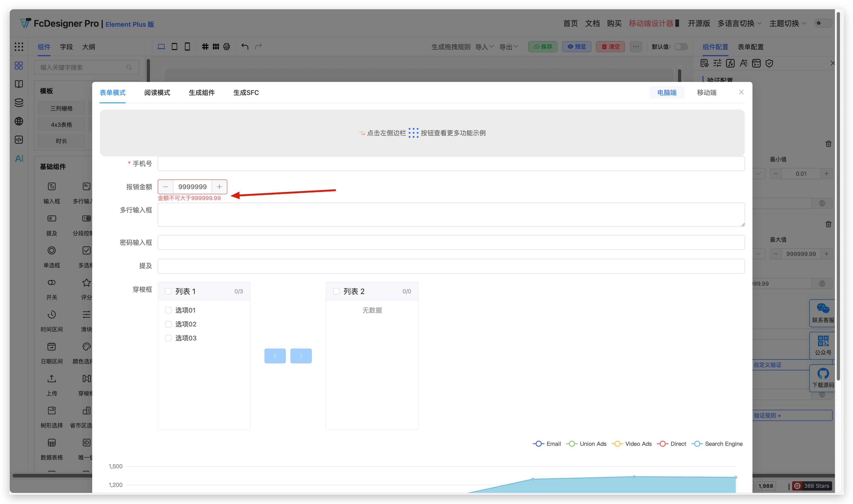
Task: Click the database stack sidebar icon
Action: coord(19,103)
